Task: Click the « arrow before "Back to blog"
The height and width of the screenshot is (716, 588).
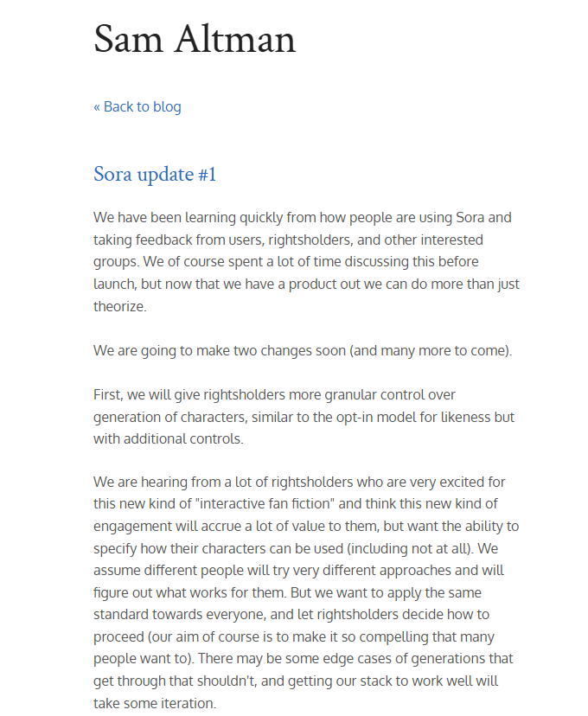Action: click(x=97, y=107)
